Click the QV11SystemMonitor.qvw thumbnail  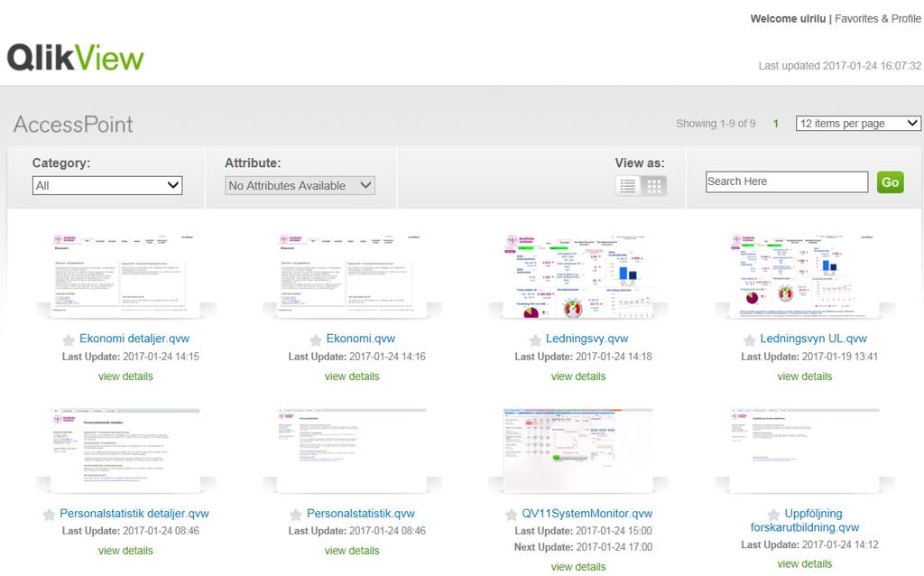pyautogui.click(x=578, y=450)
